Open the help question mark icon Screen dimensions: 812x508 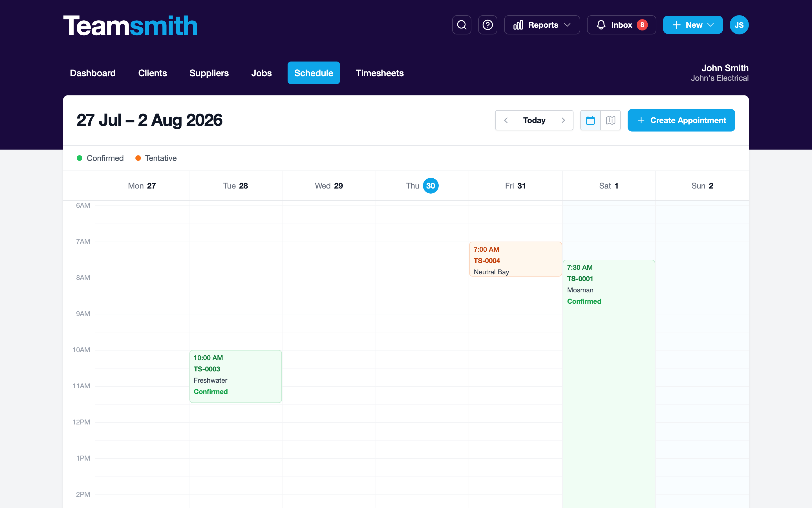pyautogui.click(x=487, y=25)
